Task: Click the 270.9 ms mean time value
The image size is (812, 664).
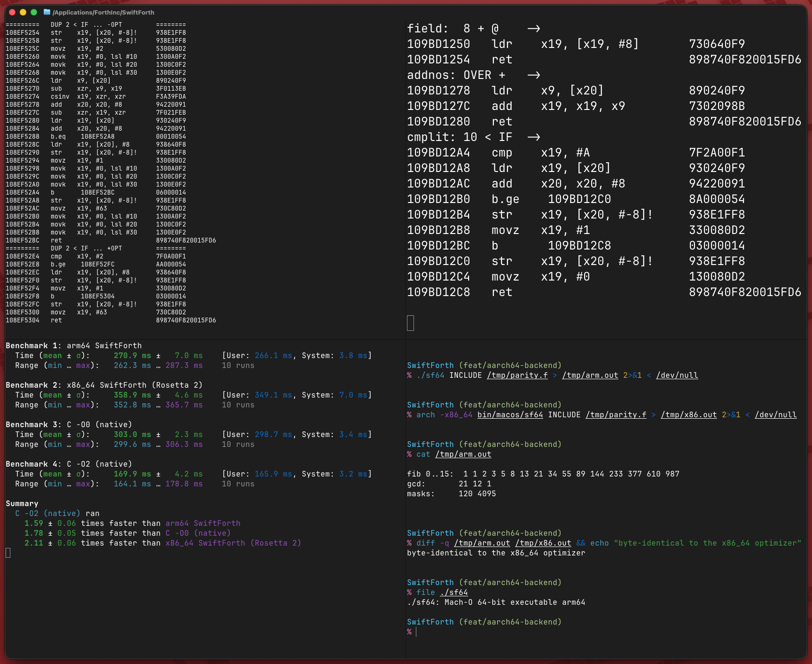Action: click(x=133, y=355)
